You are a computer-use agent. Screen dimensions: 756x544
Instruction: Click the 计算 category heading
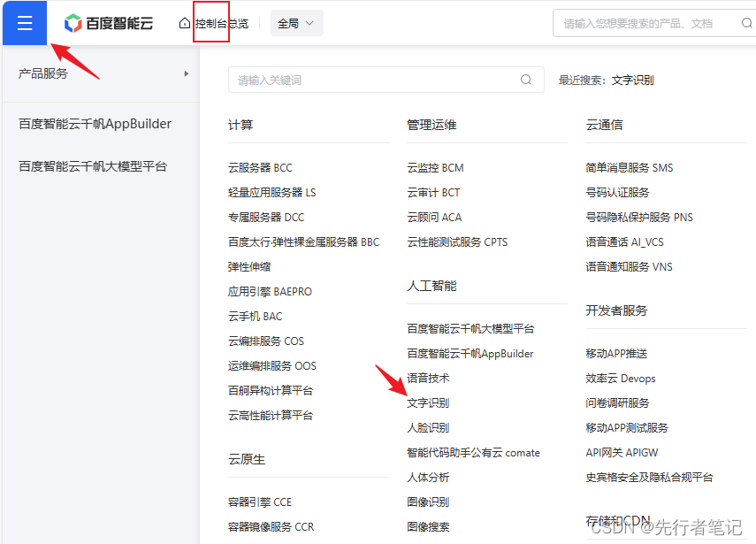241,125
